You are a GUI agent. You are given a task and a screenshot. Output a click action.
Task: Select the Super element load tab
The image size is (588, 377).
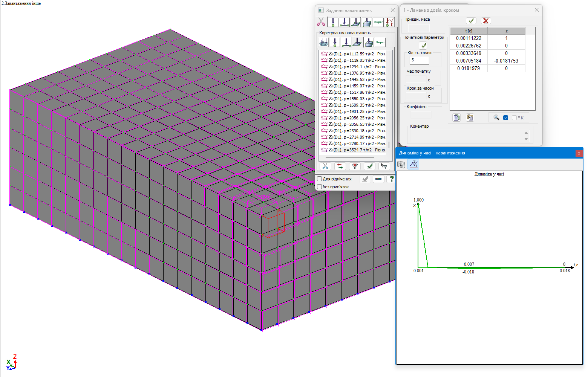pyautogui.click(x=378, y=22)
